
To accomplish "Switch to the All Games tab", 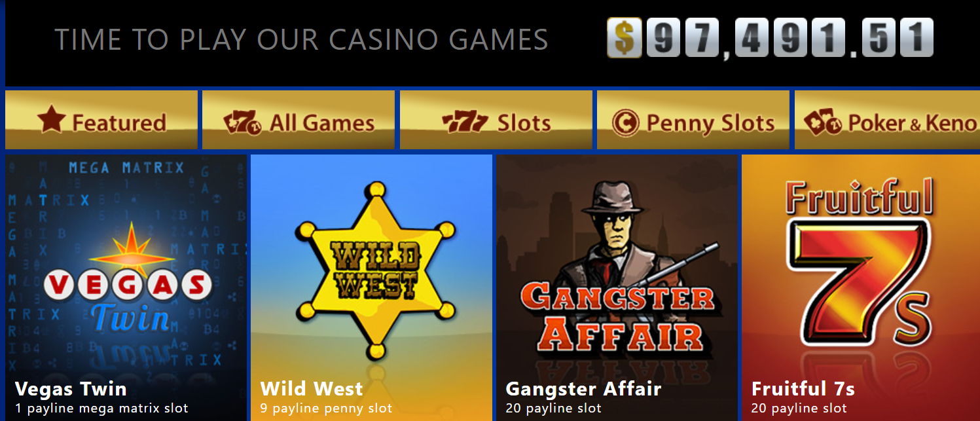I will click(x=299, y=120).
